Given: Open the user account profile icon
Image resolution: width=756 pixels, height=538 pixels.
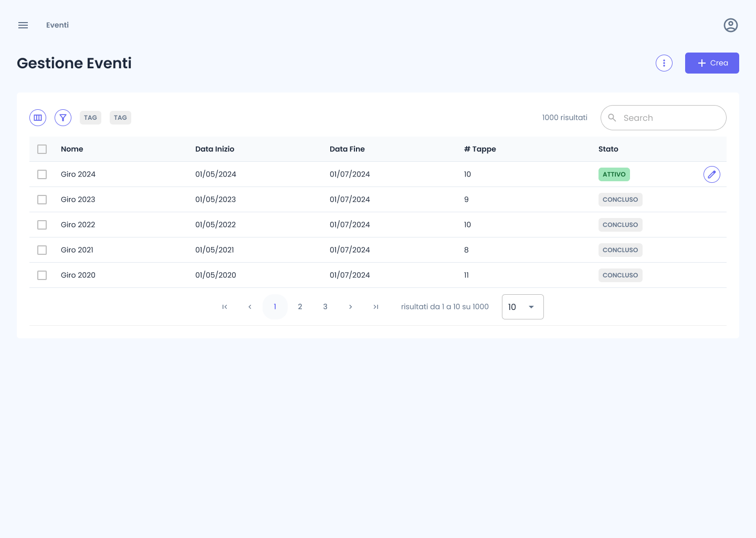Looking at the screenshot, I should 731,25.
